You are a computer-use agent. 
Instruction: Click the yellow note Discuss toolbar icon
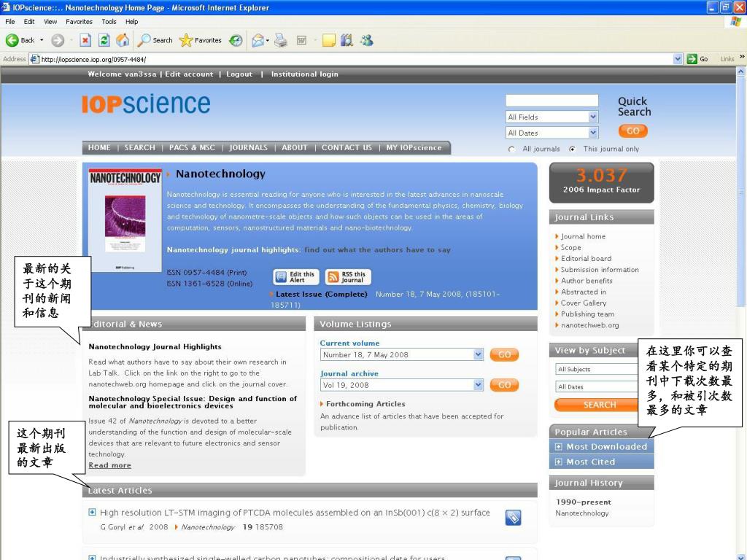coord(329,41)
